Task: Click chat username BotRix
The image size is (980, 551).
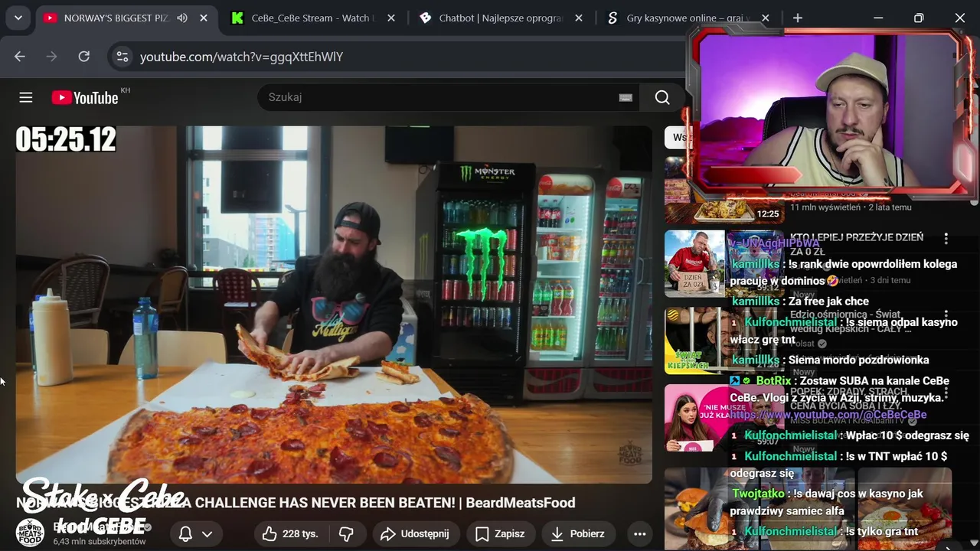Action: [773, 380]
